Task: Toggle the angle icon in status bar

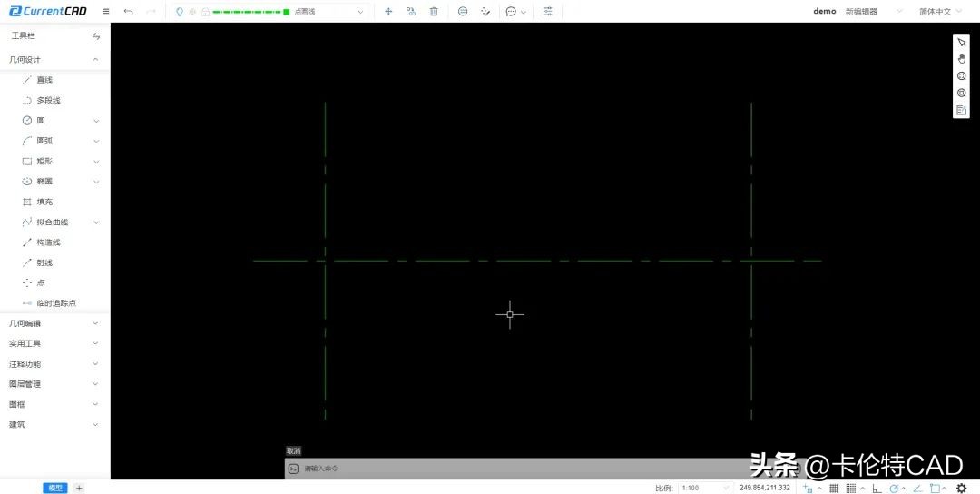Action: pos(917,489)
